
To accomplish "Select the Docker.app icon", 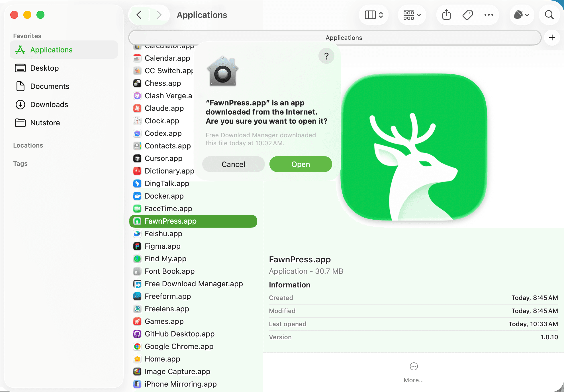I will tap(137, 196).
